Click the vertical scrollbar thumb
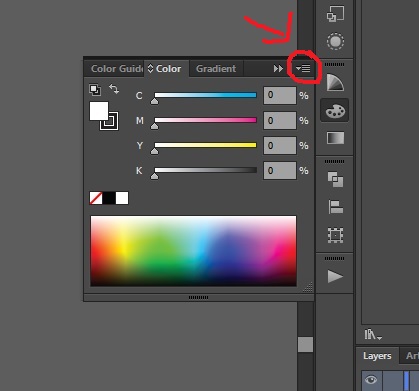The width and height of the screenshot is (419, 391). pyautogui.click(x=305, y=344)
